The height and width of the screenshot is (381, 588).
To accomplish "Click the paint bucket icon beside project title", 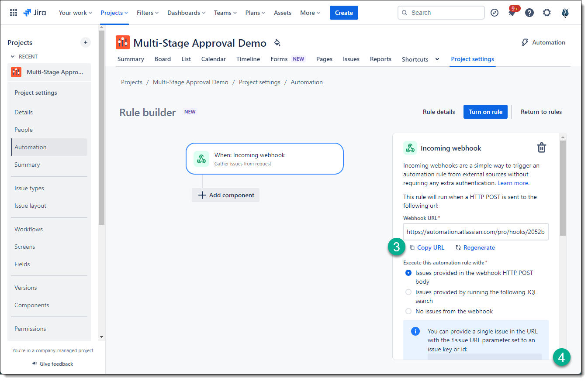I will [277, 43].
